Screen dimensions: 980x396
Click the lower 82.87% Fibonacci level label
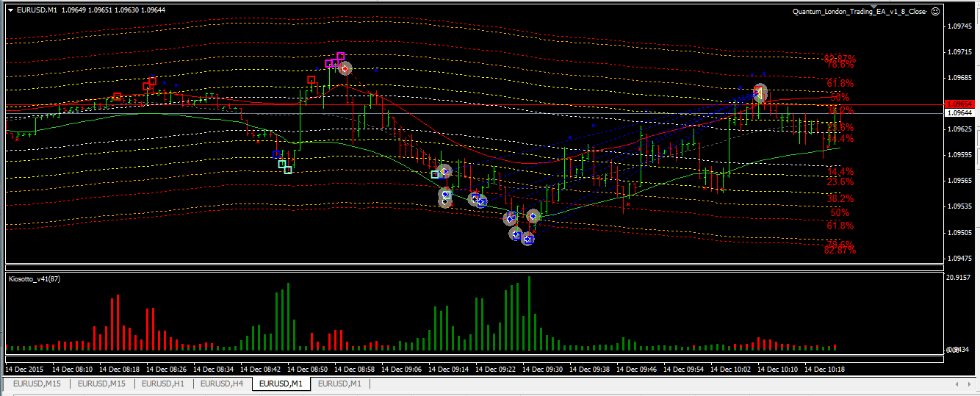[840, 251]
